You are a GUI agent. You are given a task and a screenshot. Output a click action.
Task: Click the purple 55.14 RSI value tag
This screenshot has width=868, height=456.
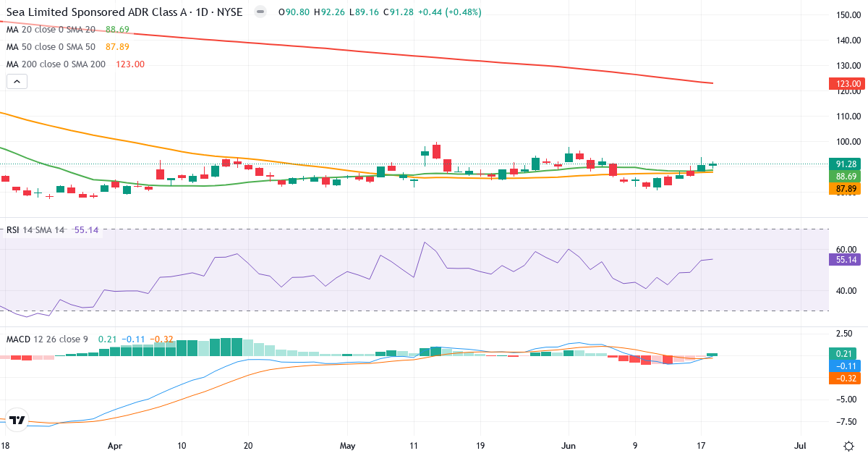click(846, 259)
